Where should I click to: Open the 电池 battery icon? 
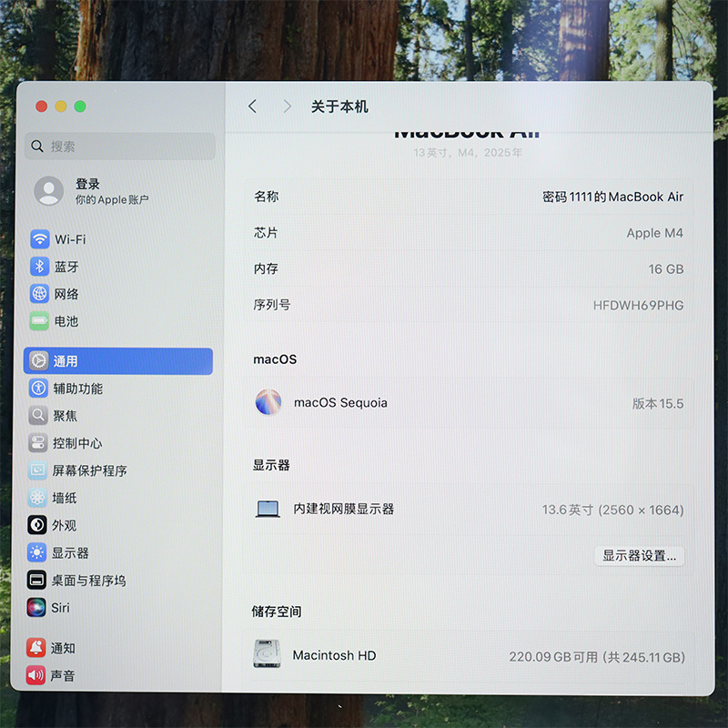39,321
